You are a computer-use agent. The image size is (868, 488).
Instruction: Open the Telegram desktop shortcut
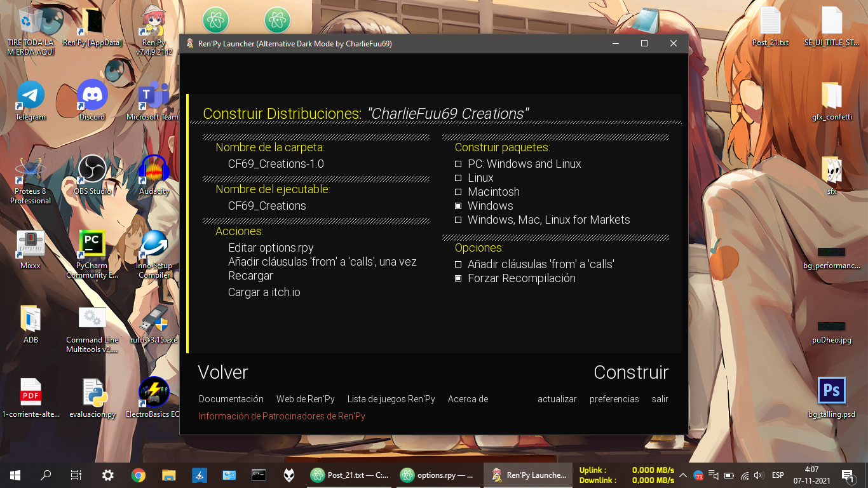[31, 96]
